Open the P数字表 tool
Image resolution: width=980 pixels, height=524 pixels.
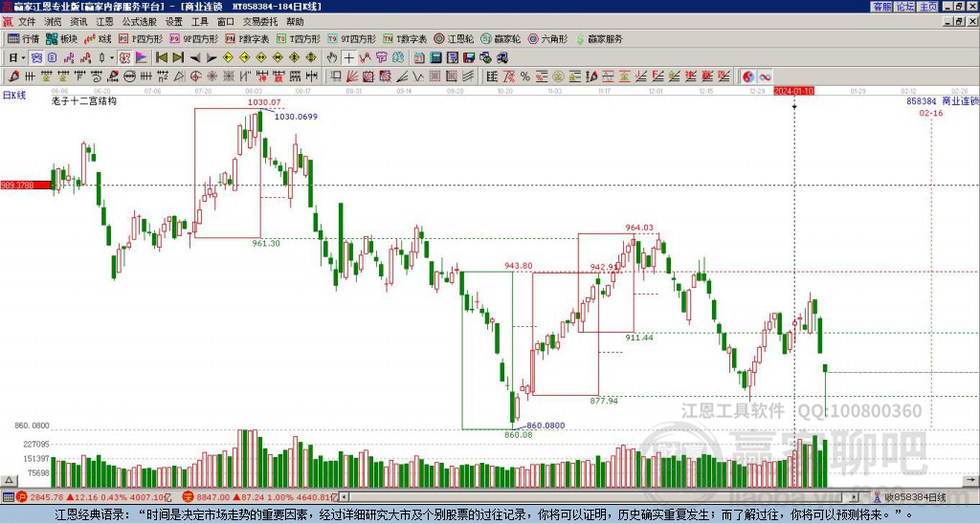coord(247,38)
